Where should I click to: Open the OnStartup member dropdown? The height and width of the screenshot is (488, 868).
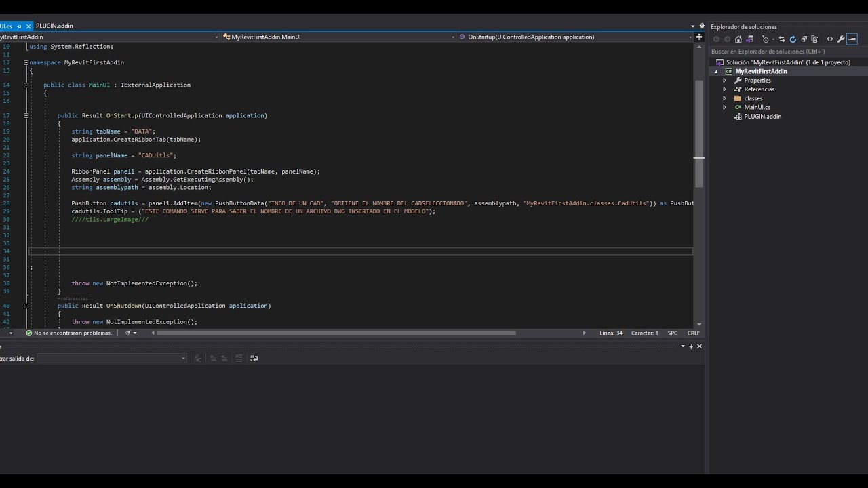[576, 37]
